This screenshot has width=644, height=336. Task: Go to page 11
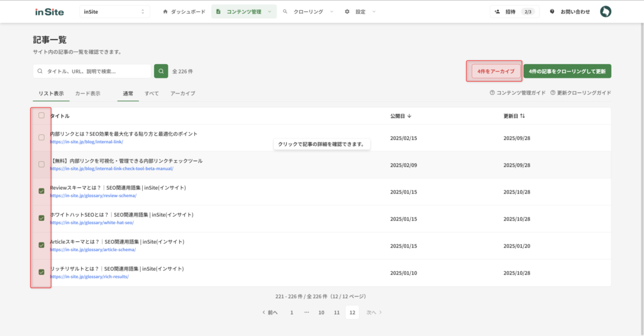tap(337, 313)
